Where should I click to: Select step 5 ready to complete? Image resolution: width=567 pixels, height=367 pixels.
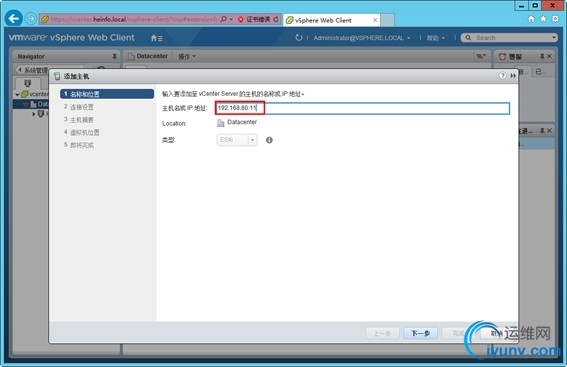pos(79,145)
